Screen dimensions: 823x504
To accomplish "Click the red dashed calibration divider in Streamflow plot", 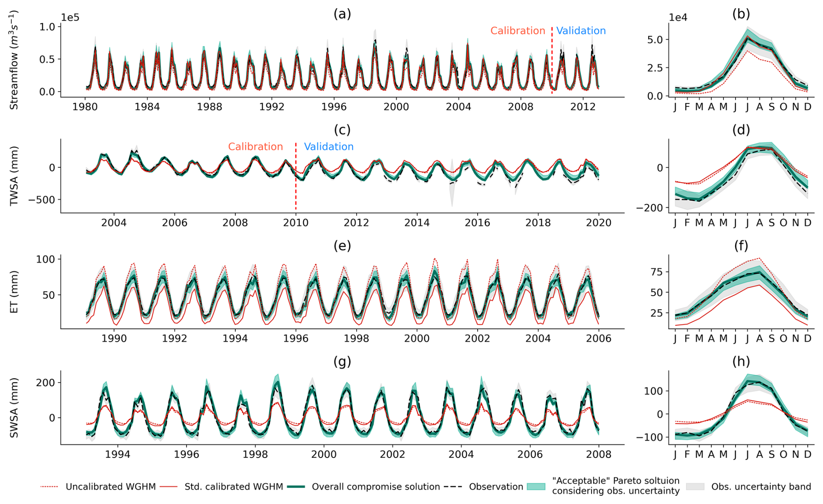I will (x=552, y=61).
